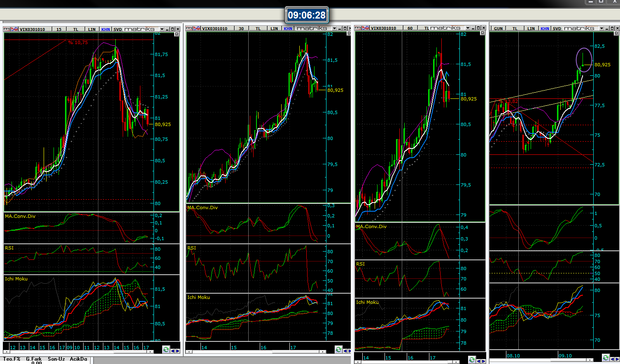This screenshot has width=620, height=364.
Task: Select the Son-Uz column header
Action: 56,359
